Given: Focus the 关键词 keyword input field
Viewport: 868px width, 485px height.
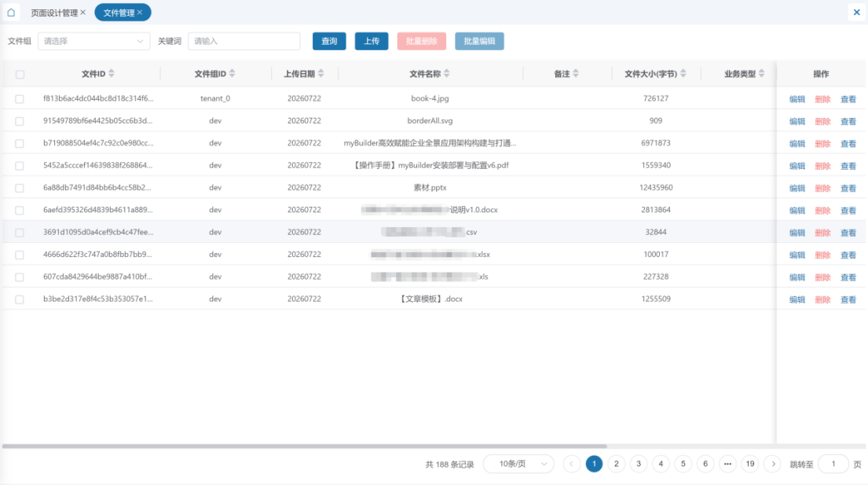Looking at the screenshot, I should click(x=244, y=41).
